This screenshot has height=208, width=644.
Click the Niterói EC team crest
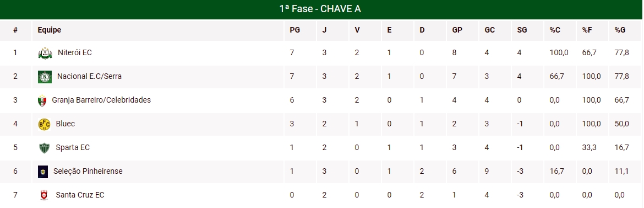(x=45, y=53)
